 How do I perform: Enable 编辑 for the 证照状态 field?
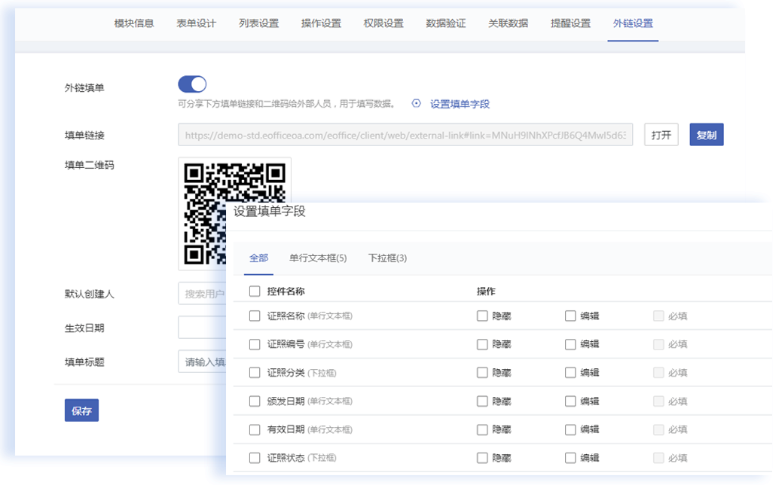tap(570, 458)
